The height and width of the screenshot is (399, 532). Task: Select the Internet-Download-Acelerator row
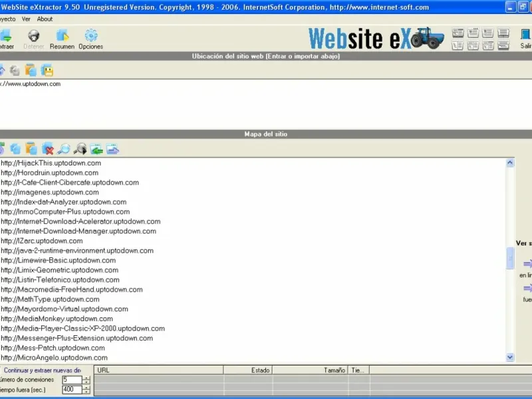pyautogui.click(x=80, y=221)
